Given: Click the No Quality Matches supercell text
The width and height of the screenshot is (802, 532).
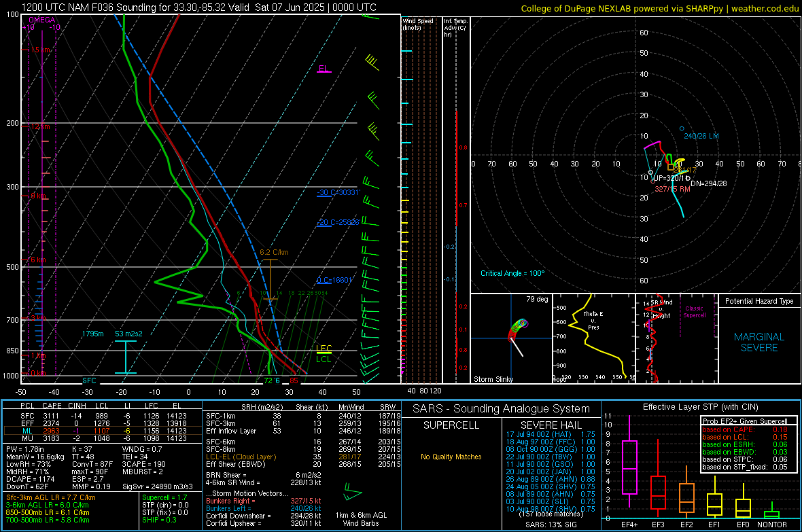Looking at the screenshot, I should pos(451,457).
